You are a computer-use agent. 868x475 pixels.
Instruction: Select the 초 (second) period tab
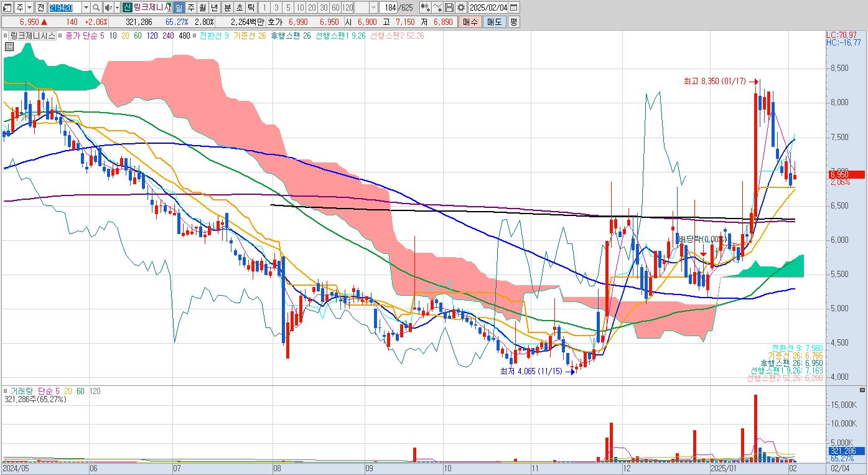pyautogui.click(x=239, y=7)
